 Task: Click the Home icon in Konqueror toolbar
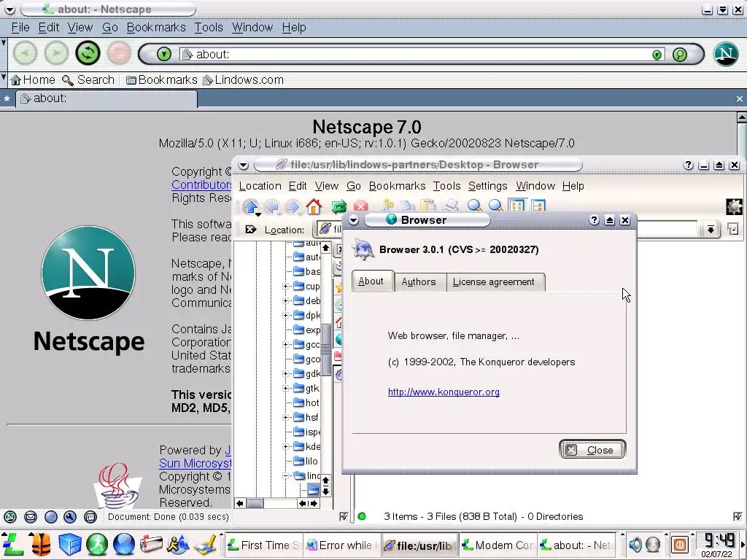(x=314, y=206)
